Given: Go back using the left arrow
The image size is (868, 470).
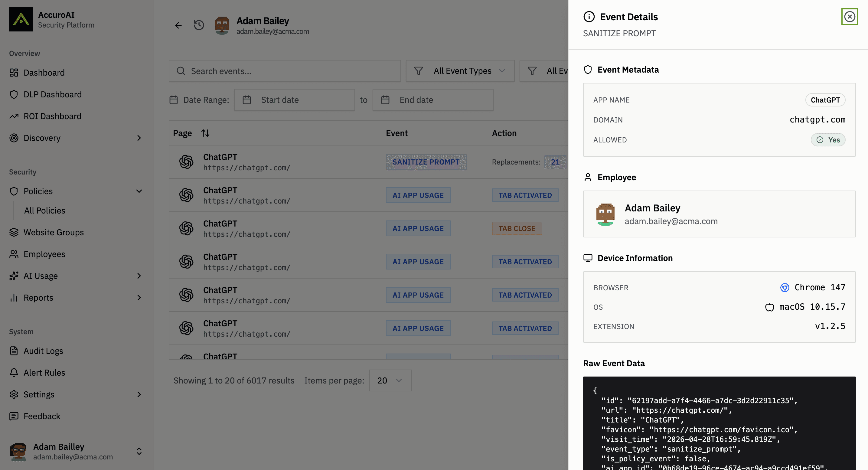Looking at the screenshot, I should (178, 25).
